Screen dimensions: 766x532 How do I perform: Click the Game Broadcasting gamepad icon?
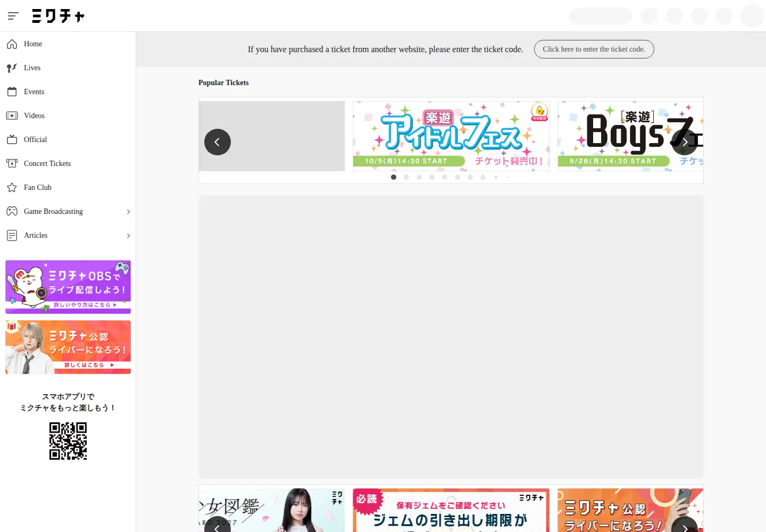tap(12, 212)
